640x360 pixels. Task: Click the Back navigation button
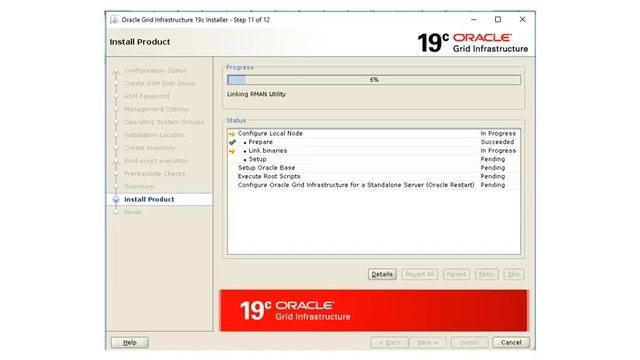(389, 342)
